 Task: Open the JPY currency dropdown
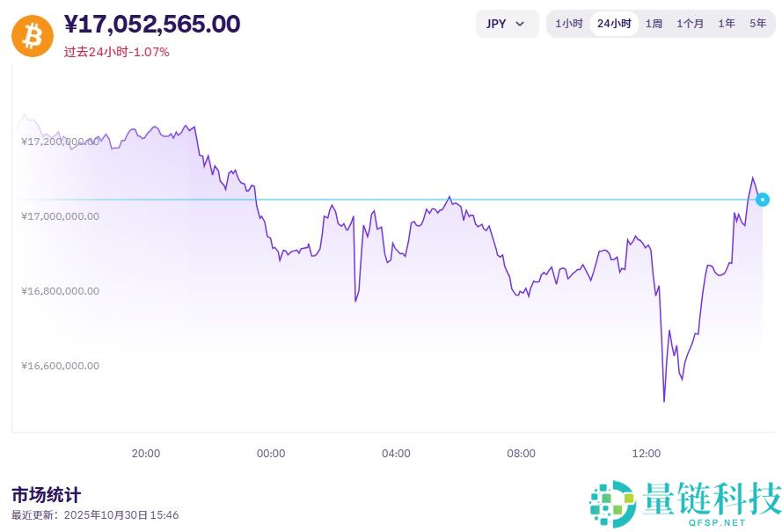(x=507, y=24)
